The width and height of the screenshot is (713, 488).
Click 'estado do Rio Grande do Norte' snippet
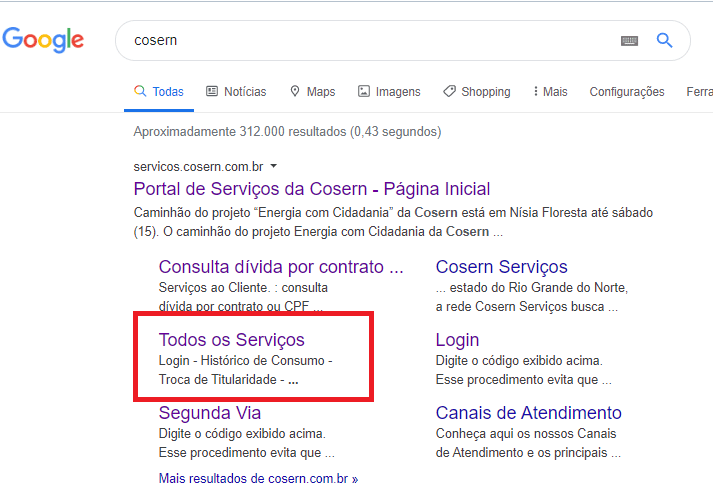(532, 297)
